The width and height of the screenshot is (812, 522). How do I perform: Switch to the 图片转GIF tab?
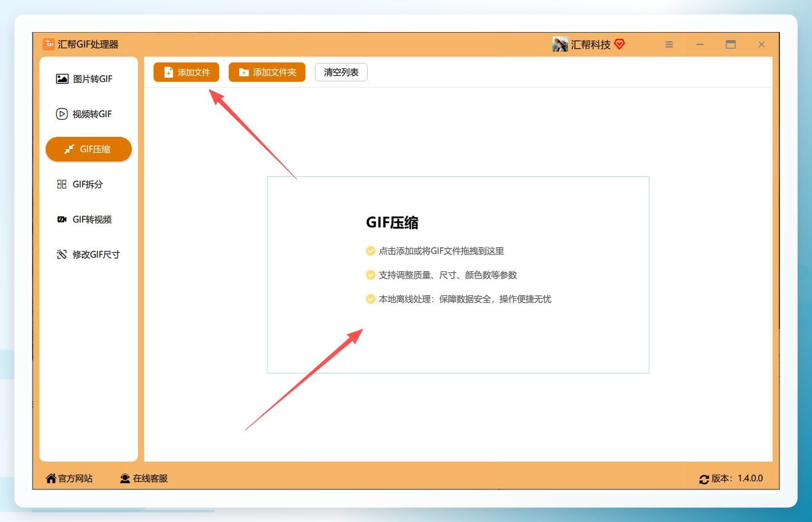tap(89, 79)
